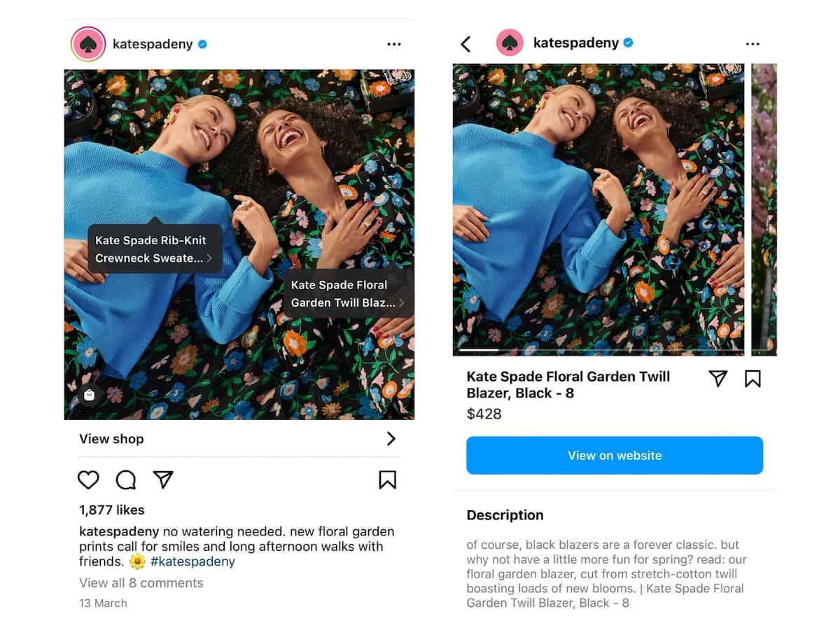The width and height of the screenshot is (840, 630).
Task: Expand the Kate Spade Rib-Knit Crewneck Sweater tag
Action: pos(153,249)
